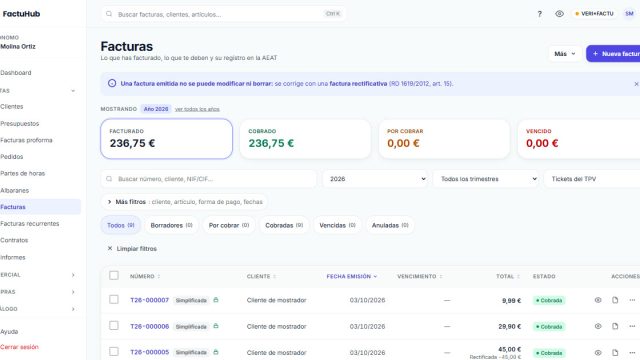The image size is (640, 360).
Task: Select the Todos tab
Action: pos(120,225)
